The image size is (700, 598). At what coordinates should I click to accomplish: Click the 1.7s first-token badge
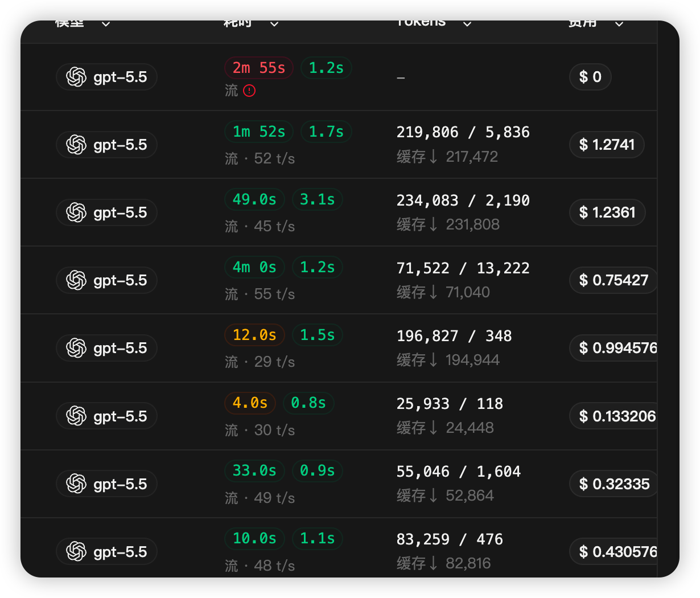326,132
